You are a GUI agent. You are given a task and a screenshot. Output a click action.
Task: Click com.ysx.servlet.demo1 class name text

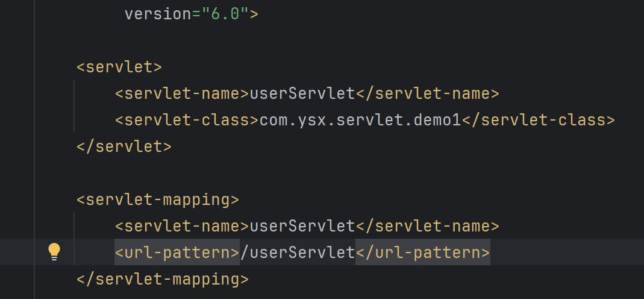(360, 120)
